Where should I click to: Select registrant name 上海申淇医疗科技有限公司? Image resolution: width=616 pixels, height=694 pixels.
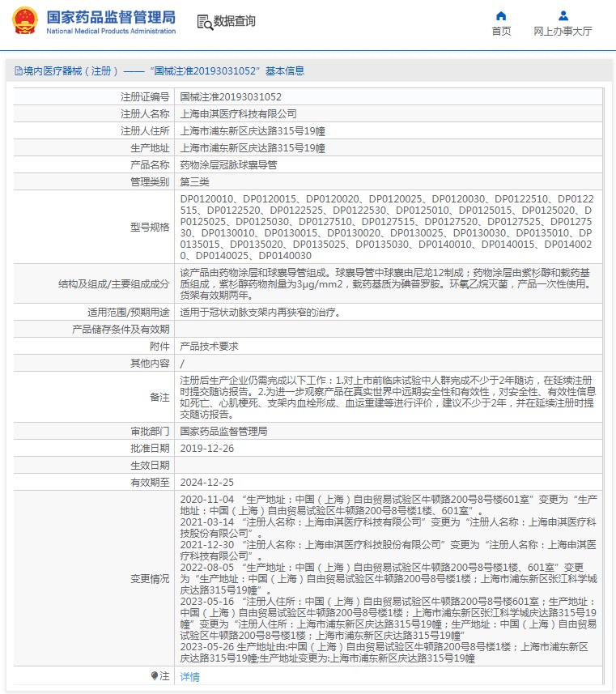click(x=239, y=113)
